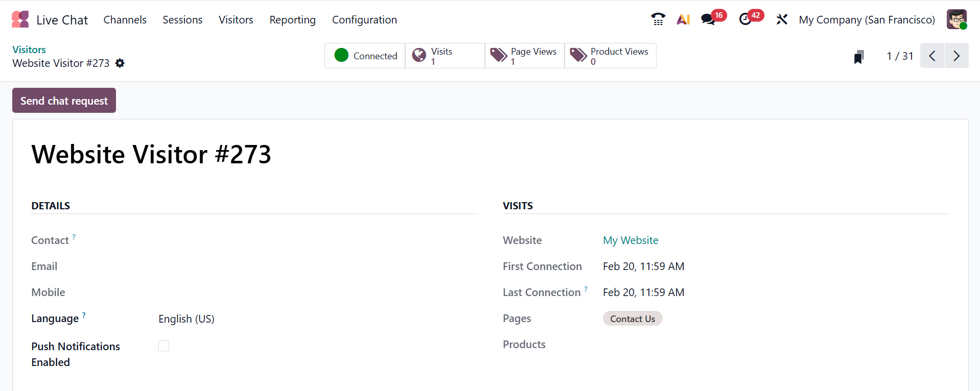Viewport: 980px width, 391px height.
Task: Open the My Website link
Action: tap(631, 240)
